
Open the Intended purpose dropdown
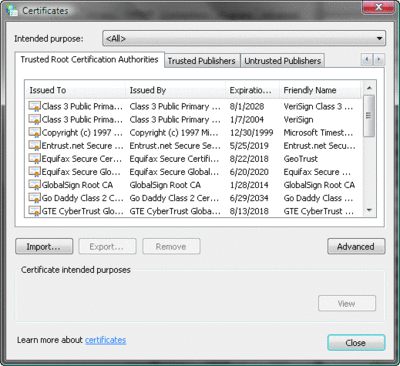(x=244, y=38)
